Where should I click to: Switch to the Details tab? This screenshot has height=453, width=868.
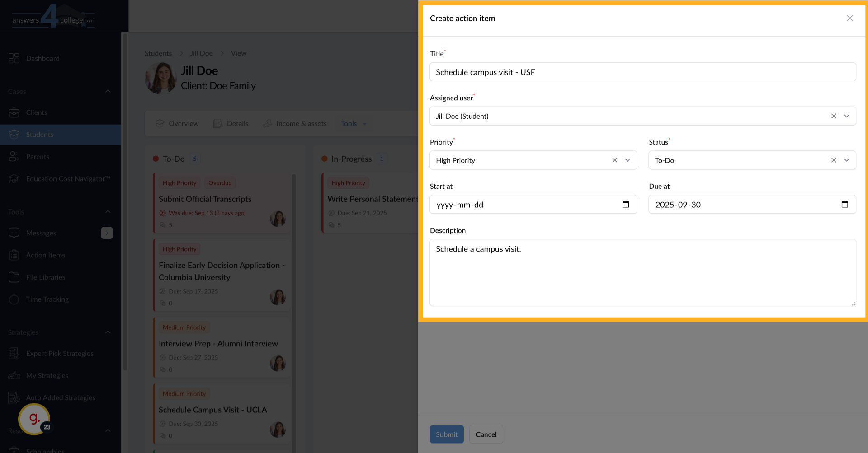point(231,123)
